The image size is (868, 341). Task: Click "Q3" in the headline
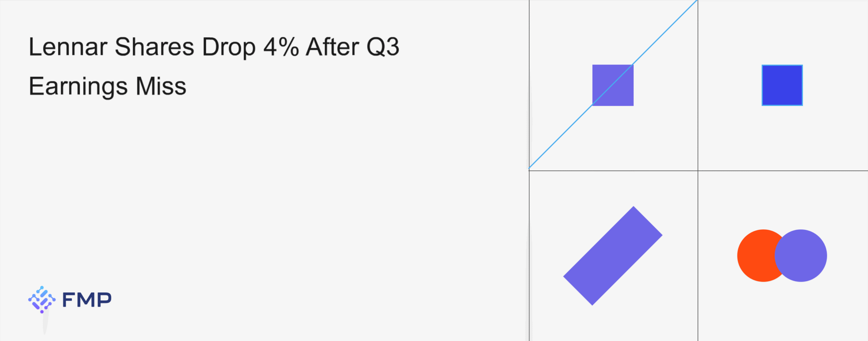click(x=382, y=47)
